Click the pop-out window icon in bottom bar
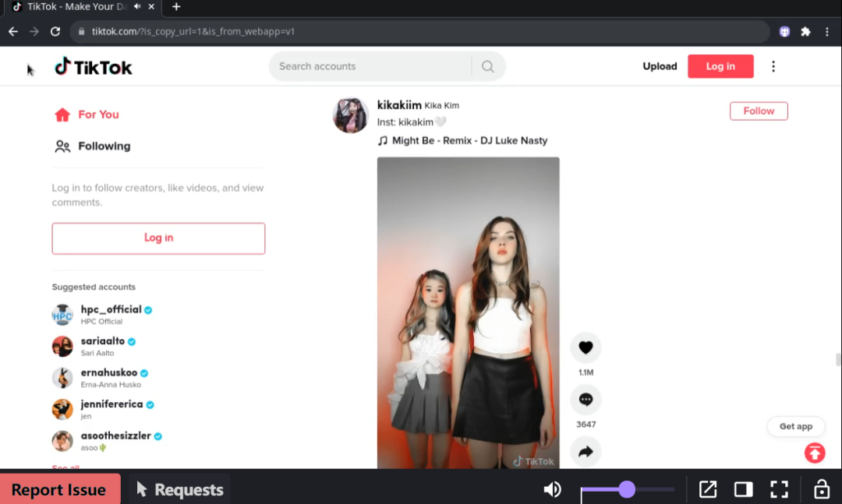 coord(708,489)
